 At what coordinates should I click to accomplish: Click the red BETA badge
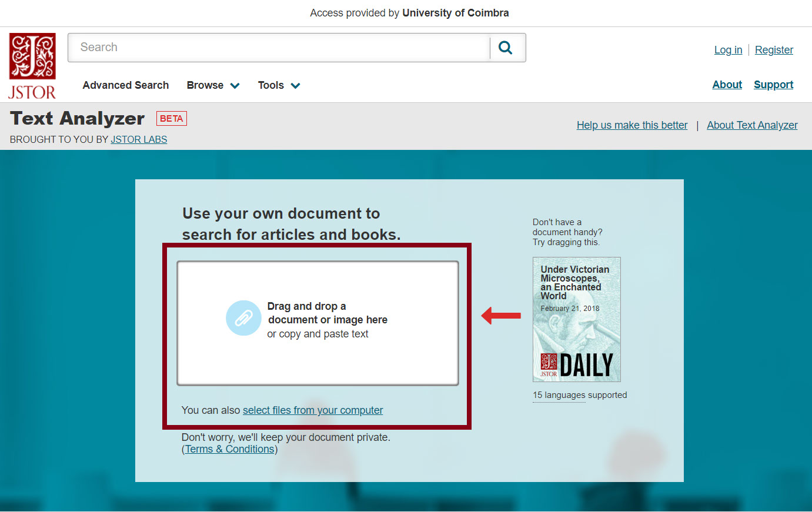[x=171, y=119]
